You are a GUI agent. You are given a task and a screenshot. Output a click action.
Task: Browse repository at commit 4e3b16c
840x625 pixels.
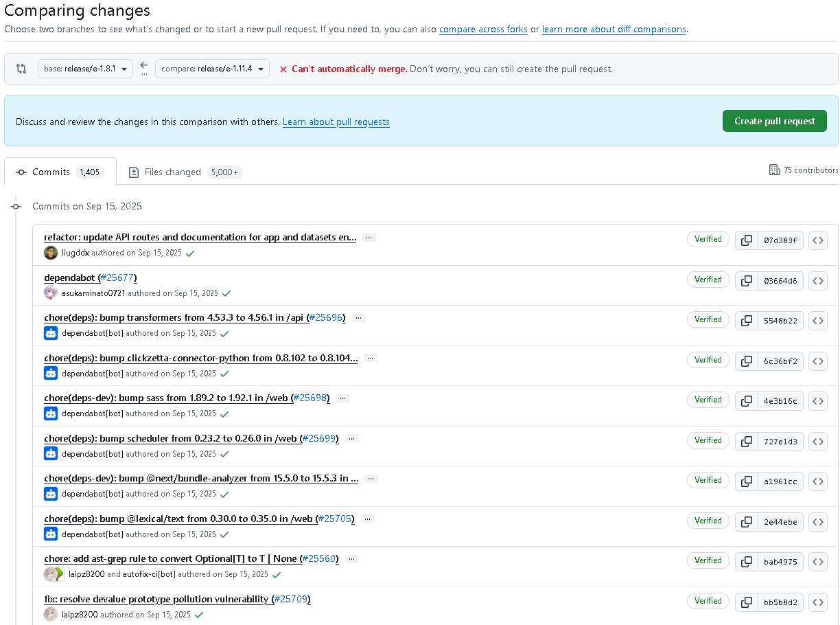tap(818, 401)
